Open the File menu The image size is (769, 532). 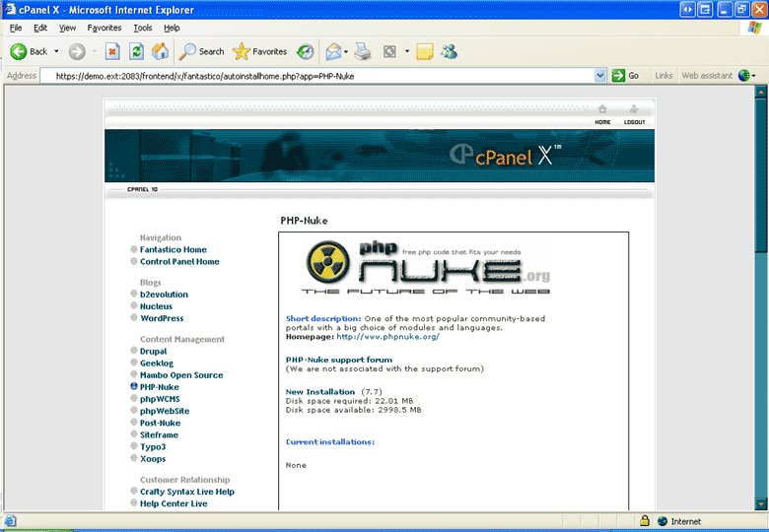[x=16, y=28]
